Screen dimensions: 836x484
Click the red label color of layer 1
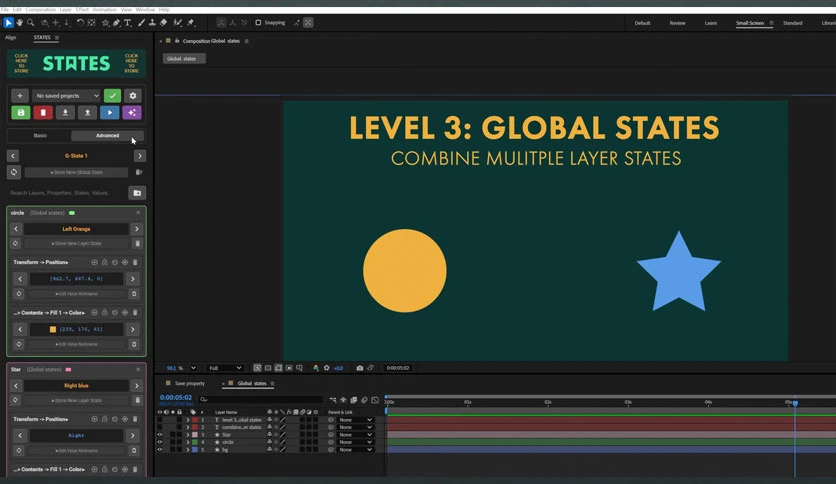click(195, 420)
